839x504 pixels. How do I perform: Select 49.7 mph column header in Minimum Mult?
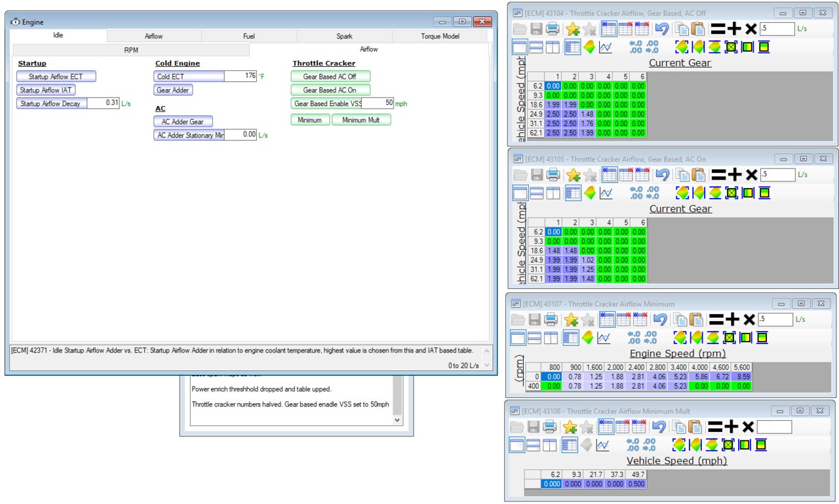point(636,474)
